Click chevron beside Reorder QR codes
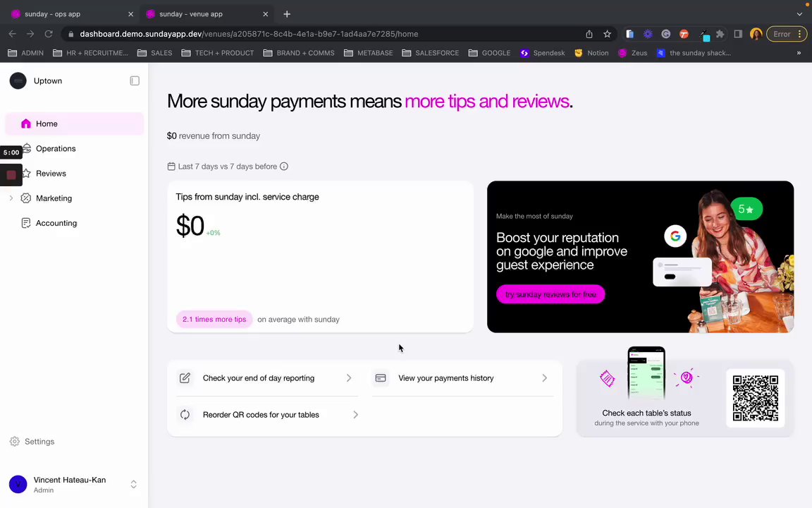The height and width of the screenshot is (508, 812). click(355, 415)
